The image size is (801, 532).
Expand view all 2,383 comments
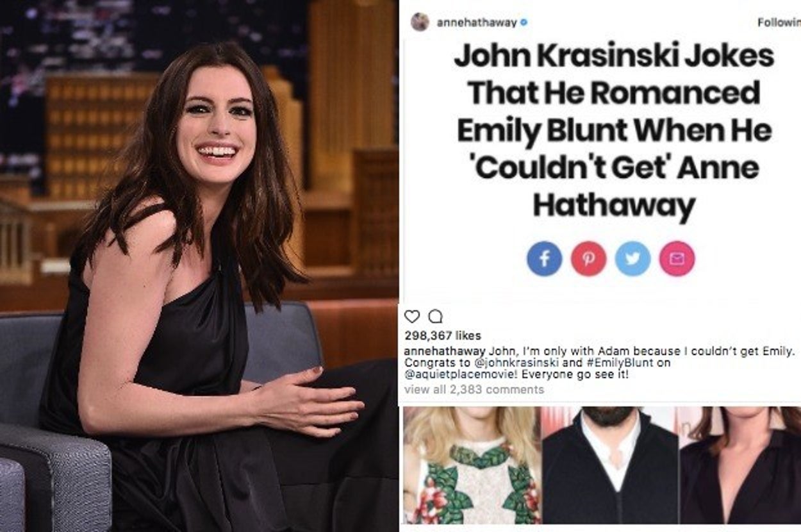click(474, 389)
